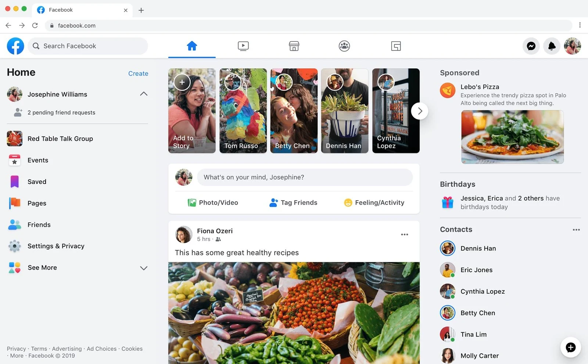Open the notifications bell

point(551,46)
